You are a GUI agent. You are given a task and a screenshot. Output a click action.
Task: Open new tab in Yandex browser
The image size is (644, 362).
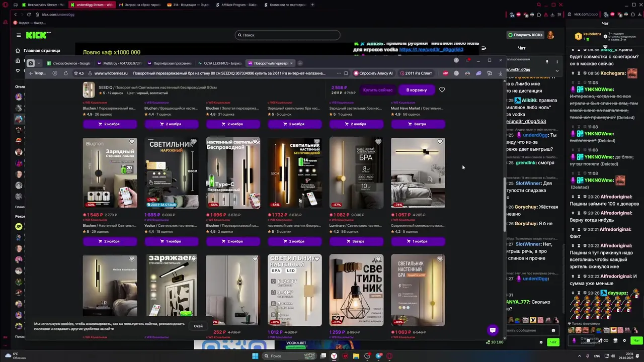[300, 63]
